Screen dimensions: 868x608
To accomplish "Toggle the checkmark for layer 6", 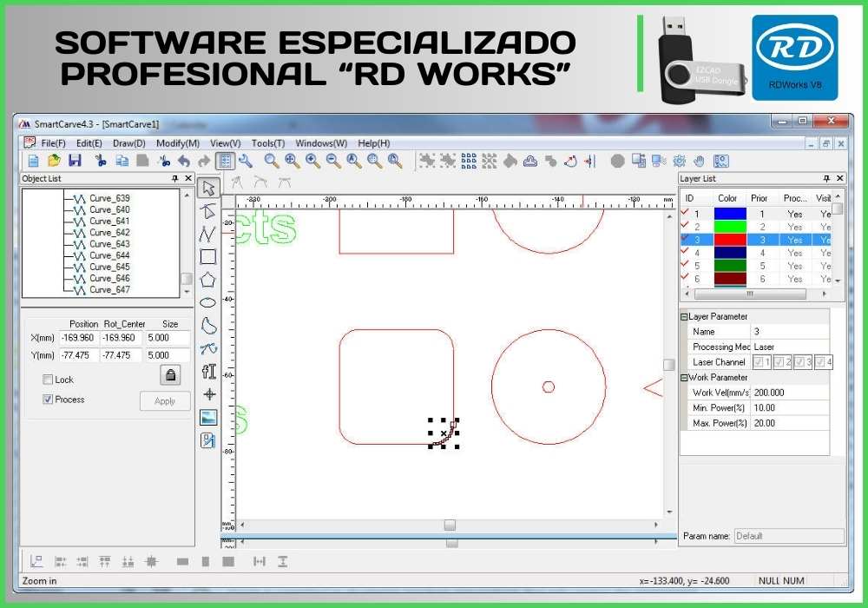I will coord(686,277).
